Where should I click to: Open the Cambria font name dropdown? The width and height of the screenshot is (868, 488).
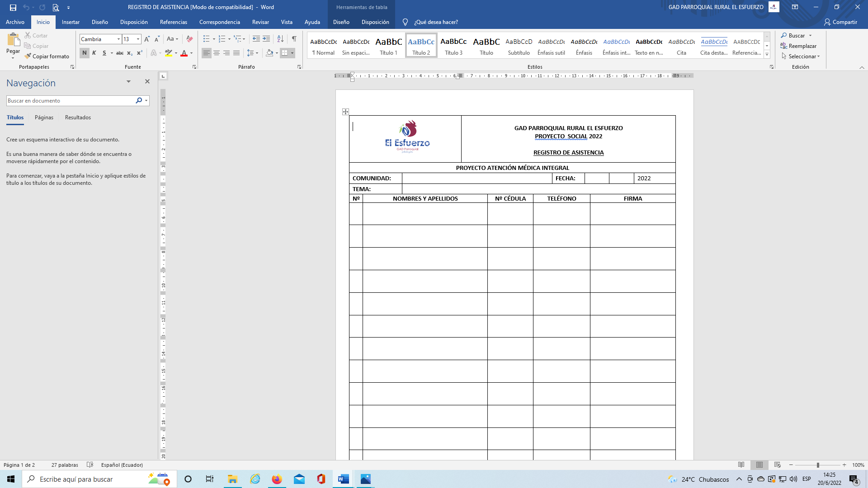pyautogui.click(x=118, y=39)
